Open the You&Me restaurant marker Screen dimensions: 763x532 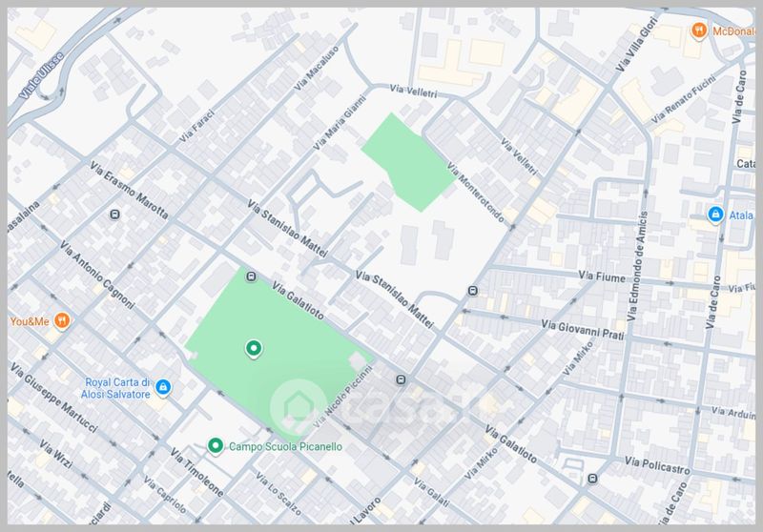click(x=62, y=319)
